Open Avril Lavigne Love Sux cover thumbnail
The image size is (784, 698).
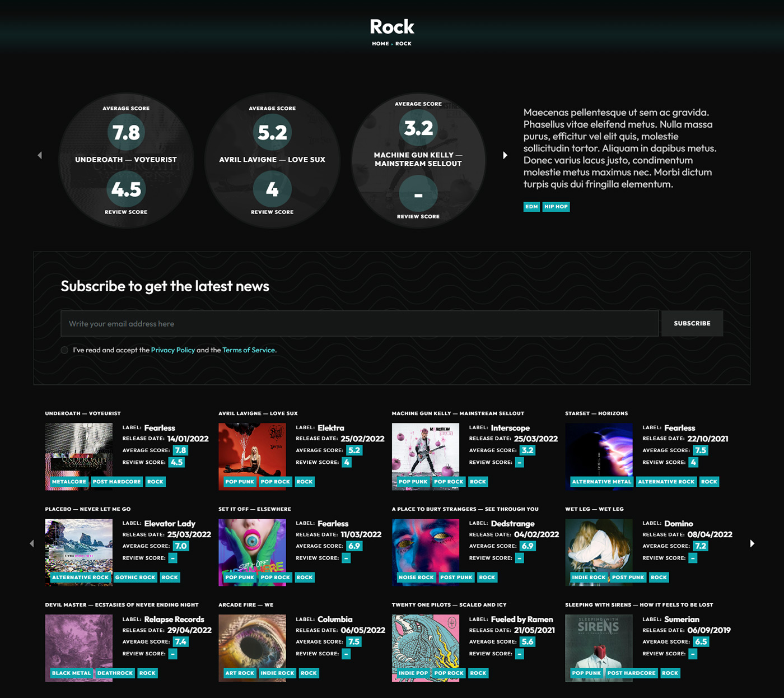coord(252,457)
